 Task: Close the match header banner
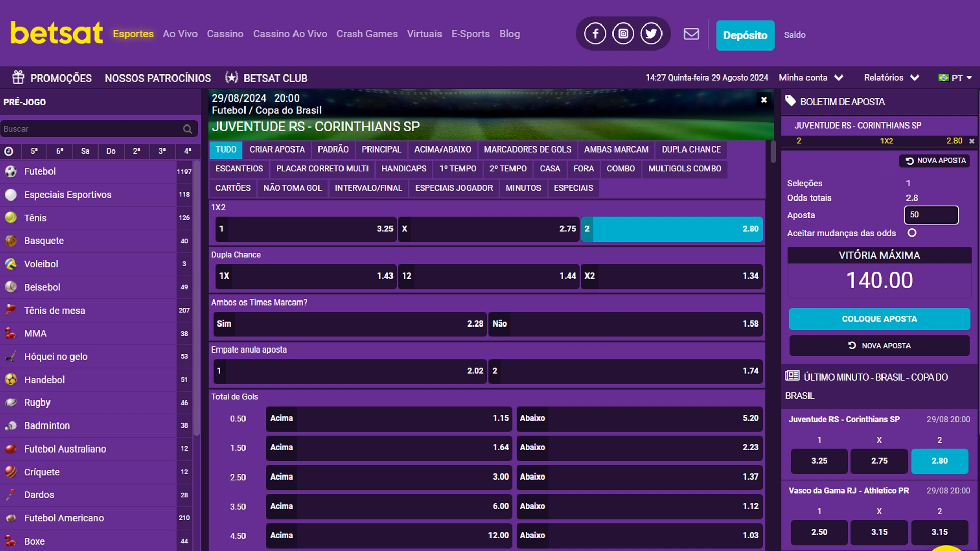point(764,99)
